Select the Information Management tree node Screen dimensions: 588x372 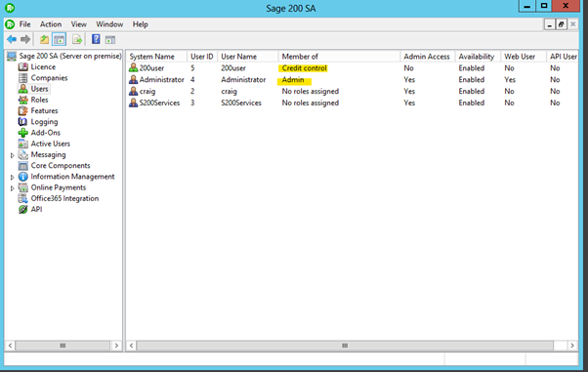(x=72, y=177)
